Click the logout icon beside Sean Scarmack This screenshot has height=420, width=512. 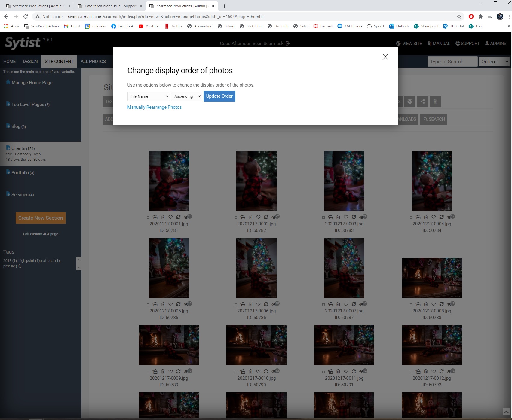pyautogui.click(x=288, y=44)
